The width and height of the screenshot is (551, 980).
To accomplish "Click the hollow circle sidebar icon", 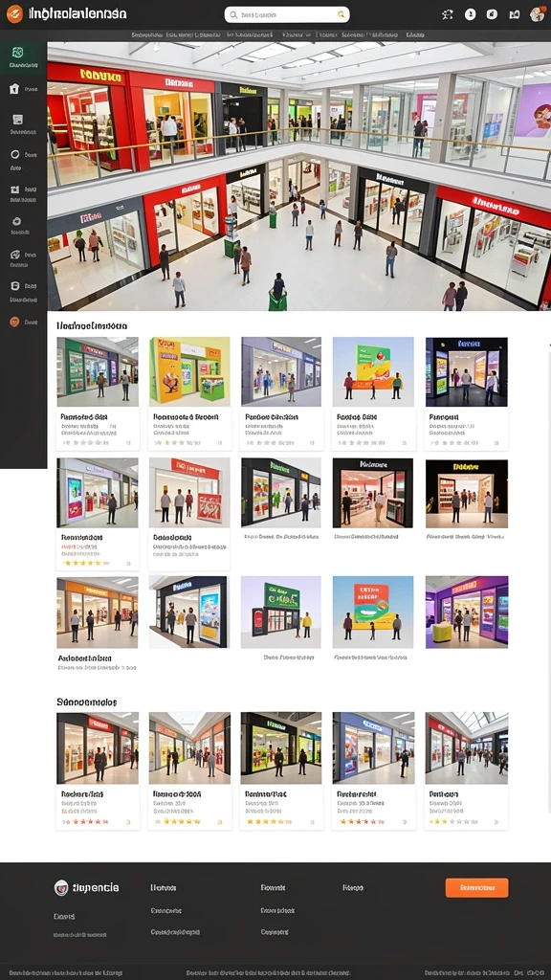I will (15, 154).
